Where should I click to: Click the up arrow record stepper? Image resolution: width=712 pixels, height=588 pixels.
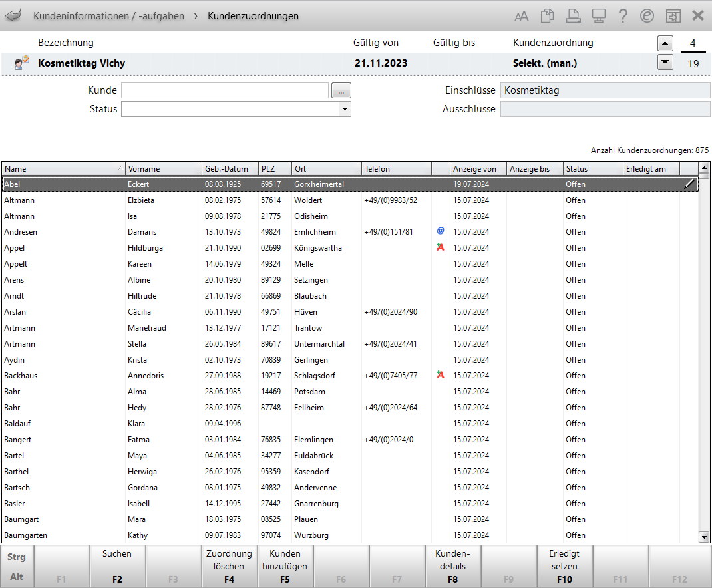(x=665, y=44)
